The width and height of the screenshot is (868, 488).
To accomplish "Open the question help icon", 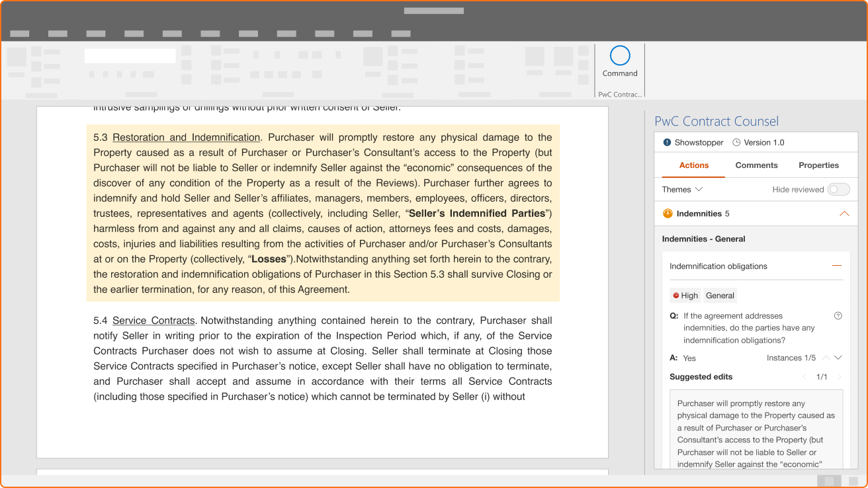I will point(838,316).
